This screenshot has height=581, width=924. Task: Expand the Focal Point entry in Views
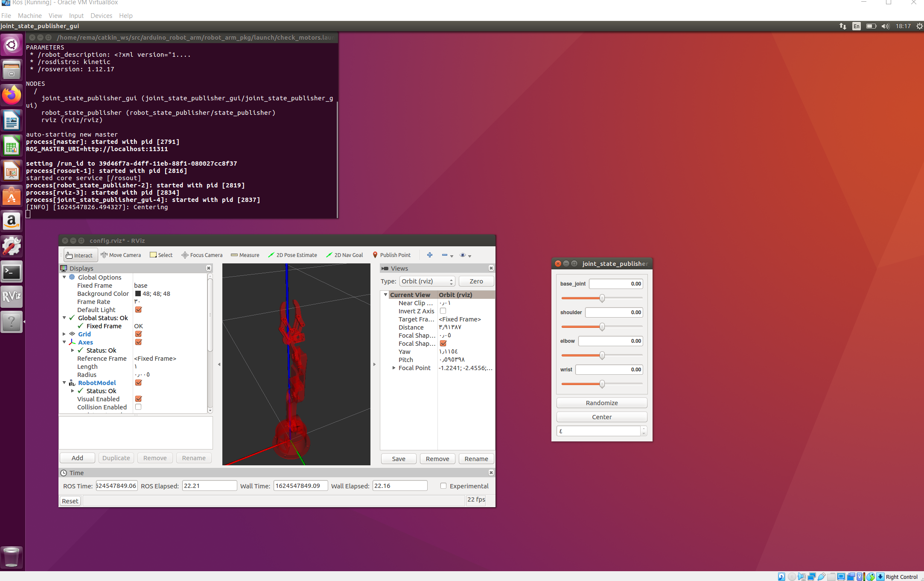[x=394, y=368]
